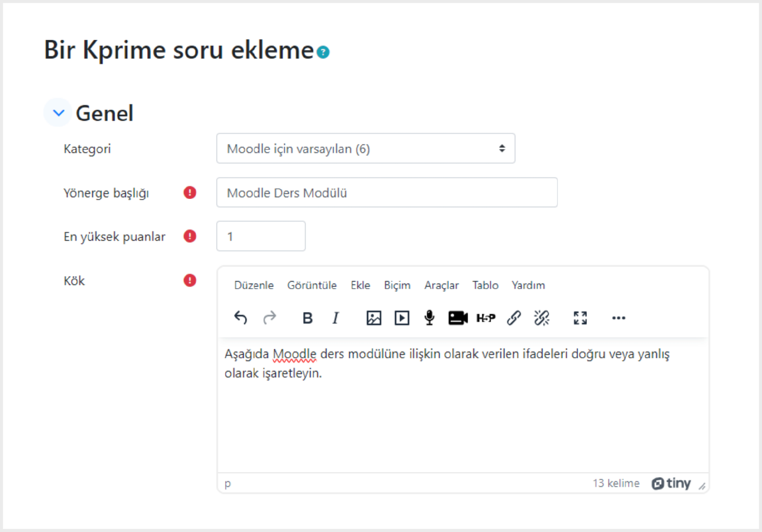Open the Görüntüle editor menu
The height and width of the screenshot is (532, 762).
312,285
